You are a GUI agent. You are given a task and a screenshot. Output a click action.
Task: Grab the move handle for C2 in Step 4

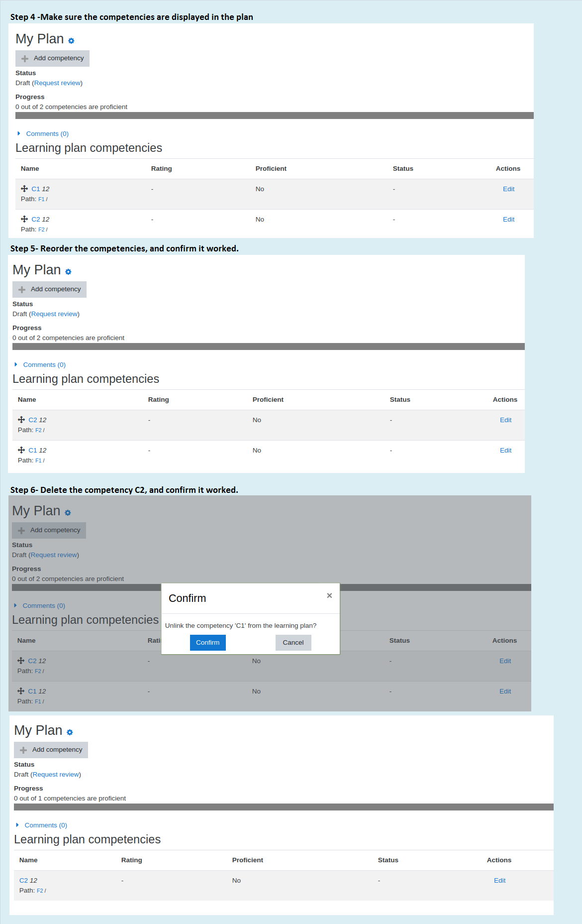[x=24, y=219]
